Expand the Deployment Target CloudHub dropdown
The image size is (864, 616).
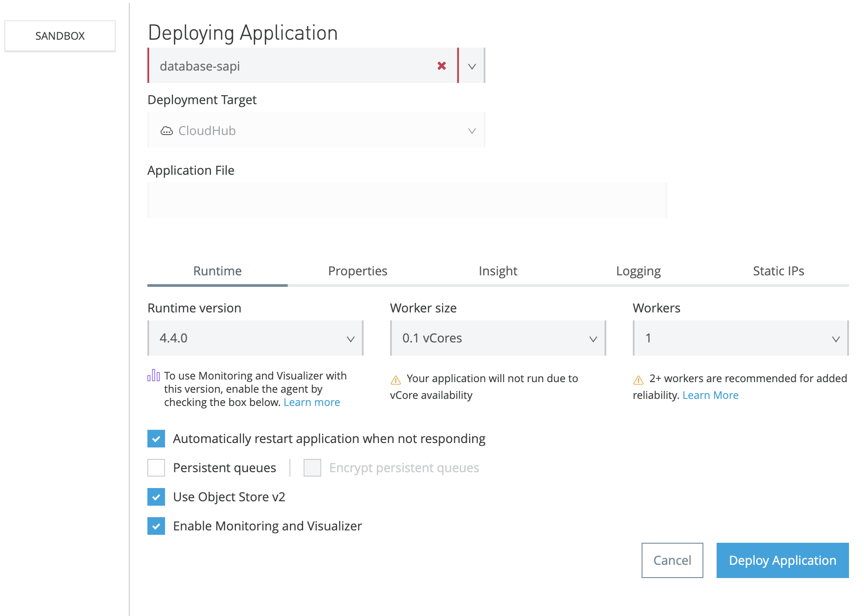point(316,131)
